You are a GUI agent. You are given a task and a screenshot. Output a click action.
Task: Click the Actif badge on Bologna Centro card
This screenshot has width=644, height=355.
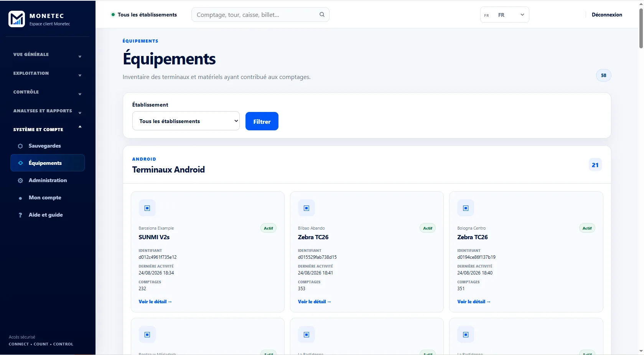(587, 228)
